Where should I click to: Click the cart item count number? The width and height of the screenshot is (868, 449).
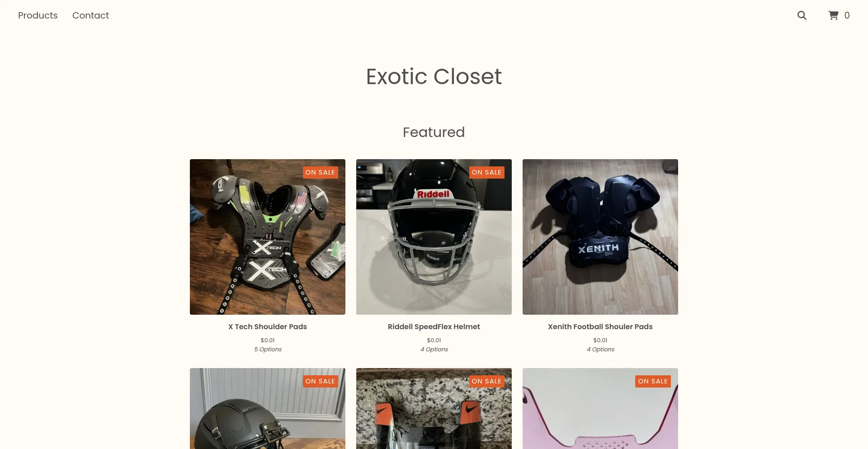click(847, 15)
